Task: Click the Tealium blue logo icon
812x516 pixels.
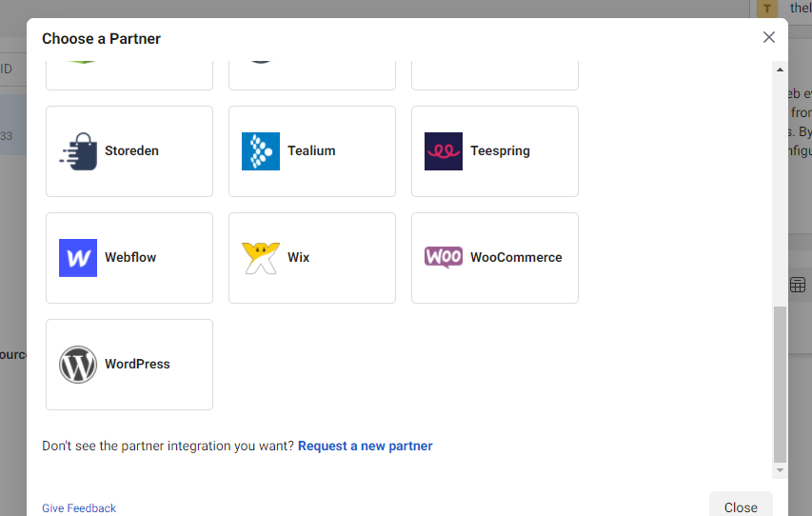Action: (x=261, y=151)
